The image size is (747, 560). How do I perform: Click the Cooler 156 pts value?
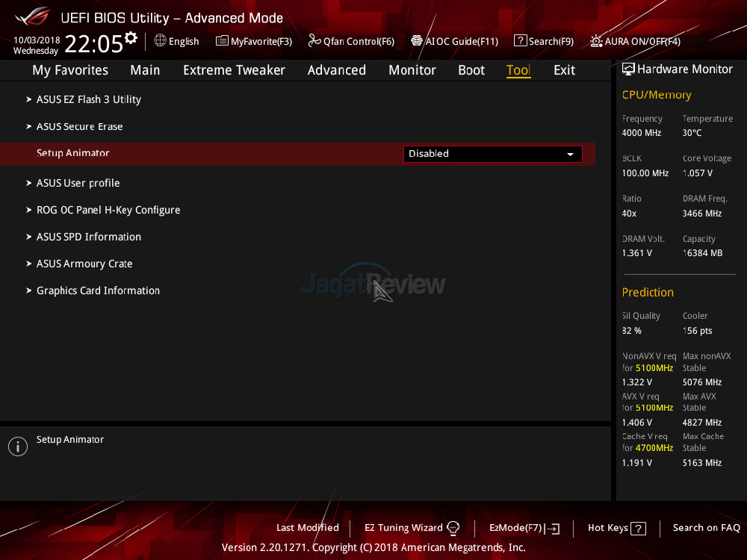[x=697, y=331]
